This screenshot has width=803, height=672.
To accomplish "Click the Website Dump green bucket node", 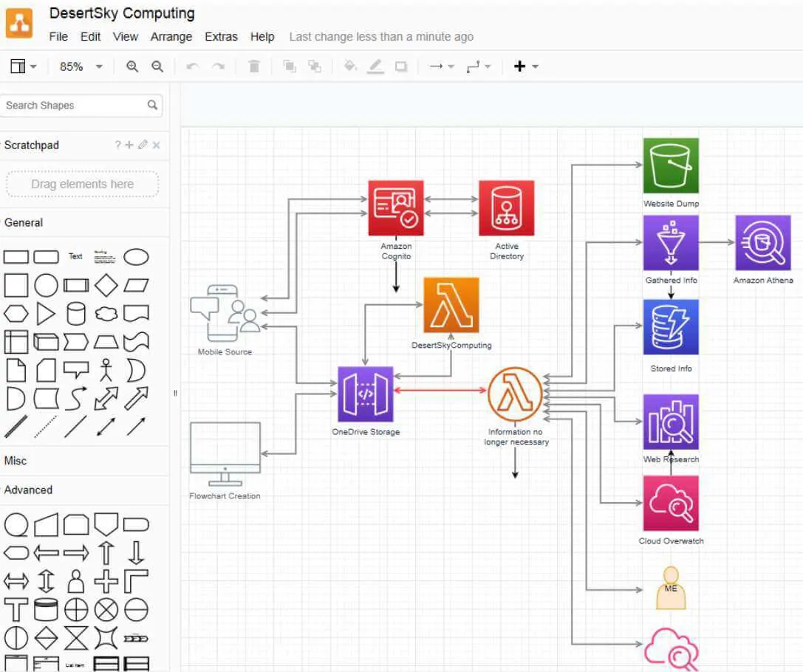I will [x=671, y=165].
